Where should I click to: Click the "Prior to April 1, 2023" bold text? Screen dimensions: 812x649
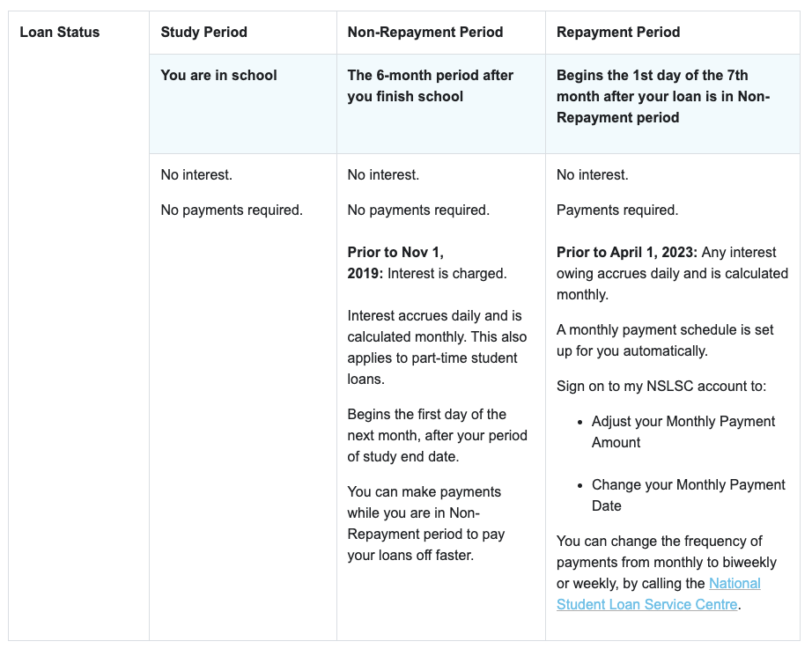(626, 253)
